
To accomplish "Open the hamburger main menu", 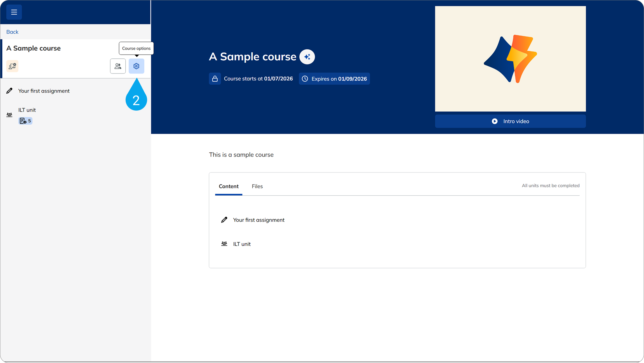I will pos(14,12).
